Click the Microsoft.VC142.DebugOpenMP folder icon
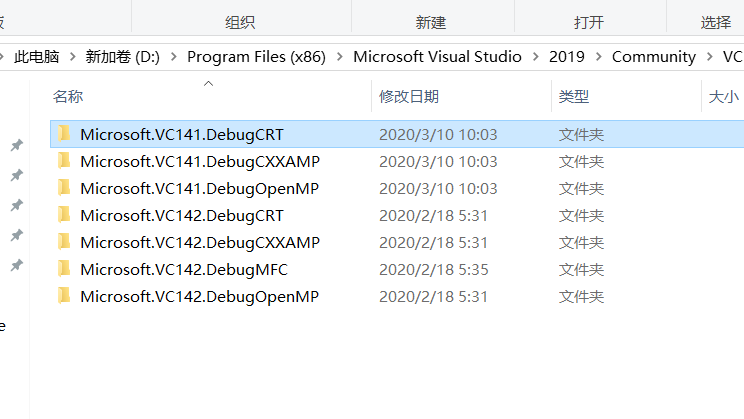 [64, 296]
